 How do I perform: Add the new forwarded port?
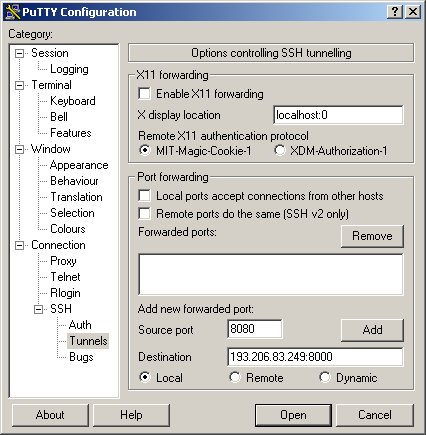point(372,330)
